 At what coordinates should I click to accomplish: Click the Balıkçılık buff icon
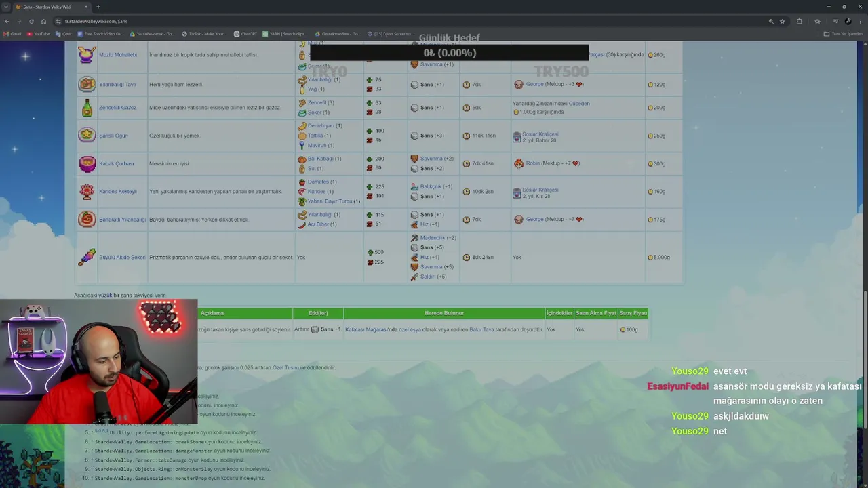[x=414, y=186]
